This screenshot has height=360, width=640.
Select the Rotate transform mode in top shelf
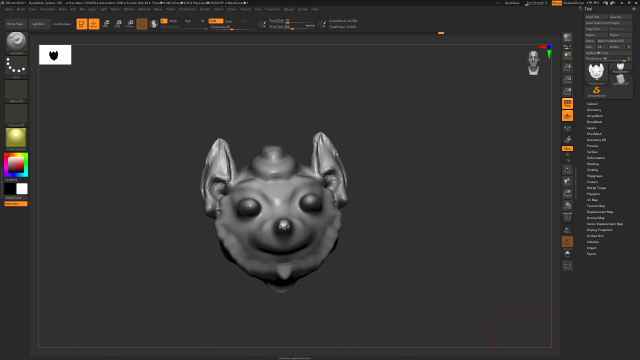(130, 24)
